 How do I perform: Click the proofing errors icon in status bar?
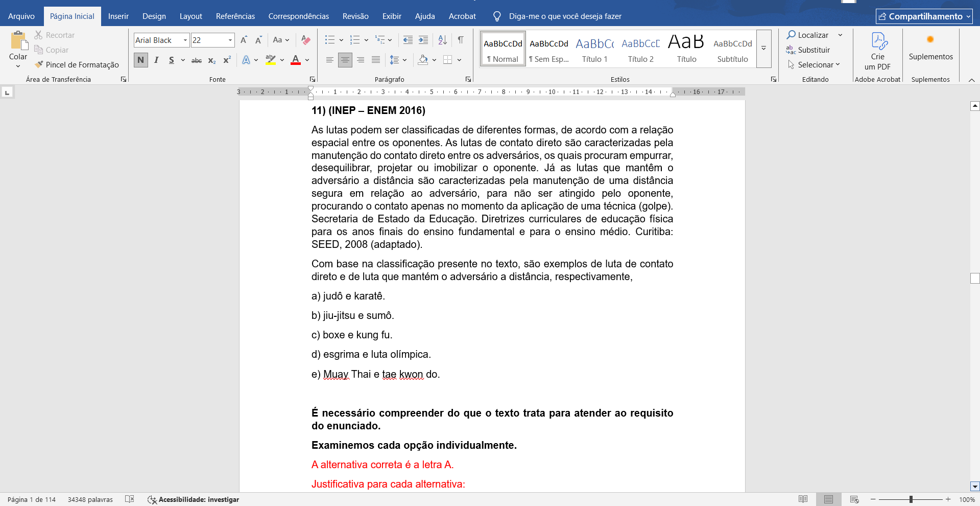point(130,499)
